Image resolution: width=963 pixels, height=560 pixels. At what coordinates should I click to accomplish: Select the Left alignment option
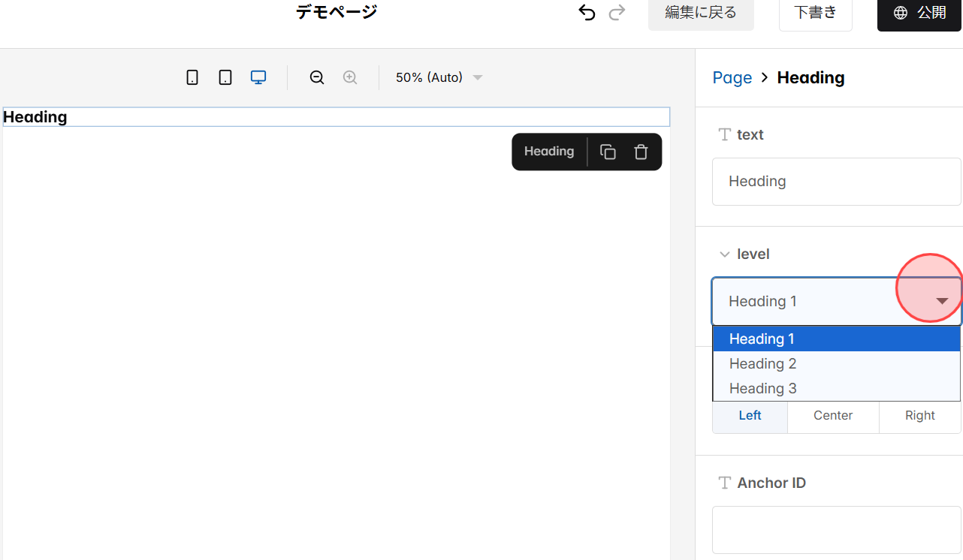(x=749, y=415)
